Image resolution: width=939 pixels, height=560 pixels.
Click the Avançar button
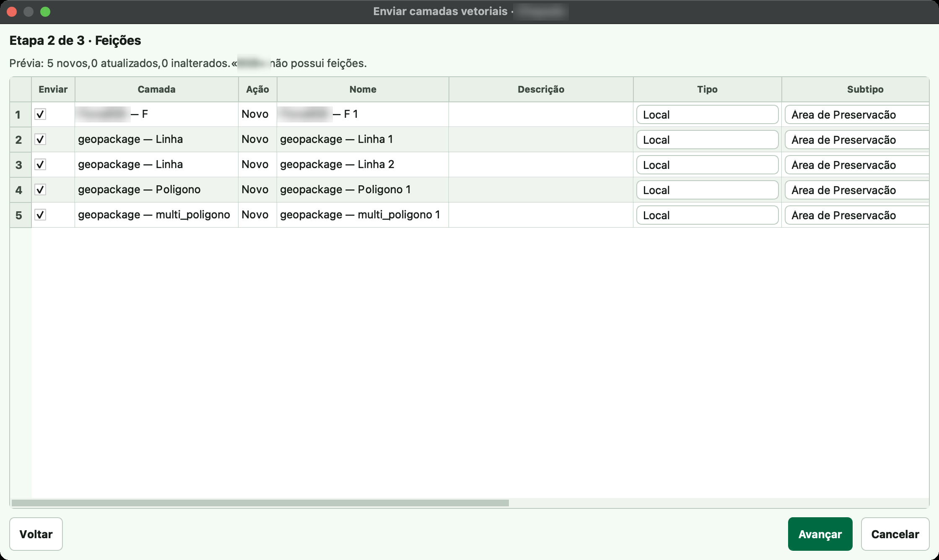pyautogui.click(x=820, y=534)
